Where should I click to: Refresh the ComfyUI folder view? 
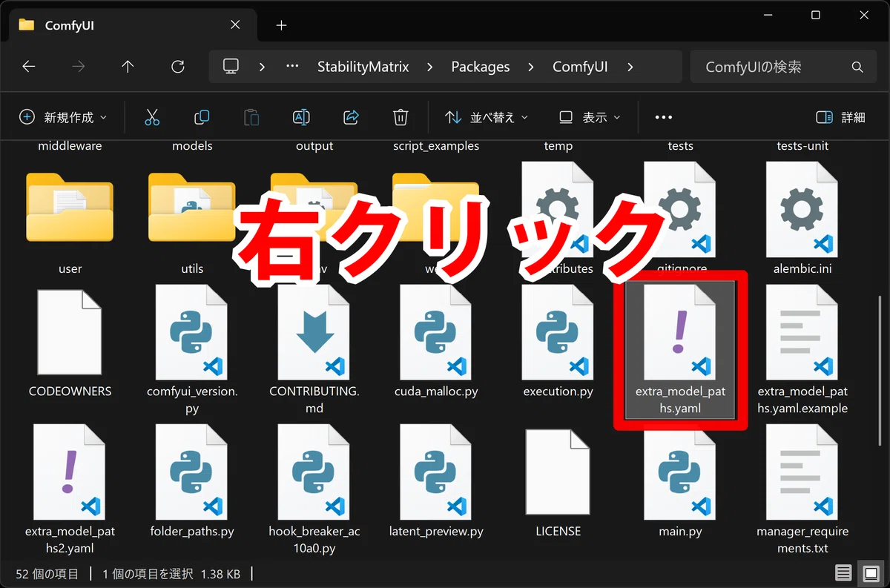tap(178, 67)
